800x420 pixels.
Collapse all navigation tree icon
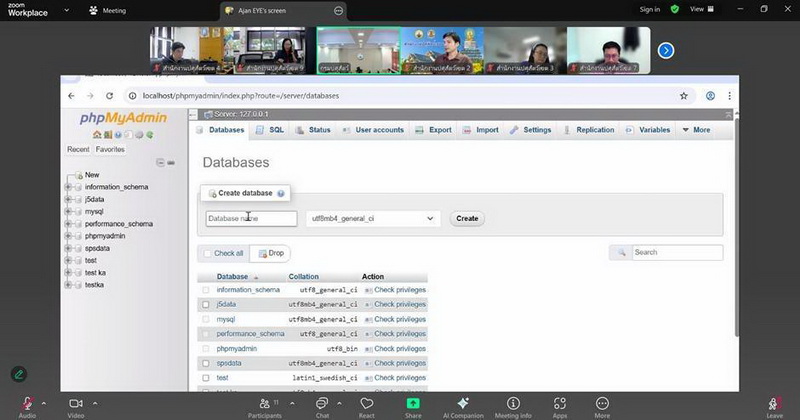160,162
